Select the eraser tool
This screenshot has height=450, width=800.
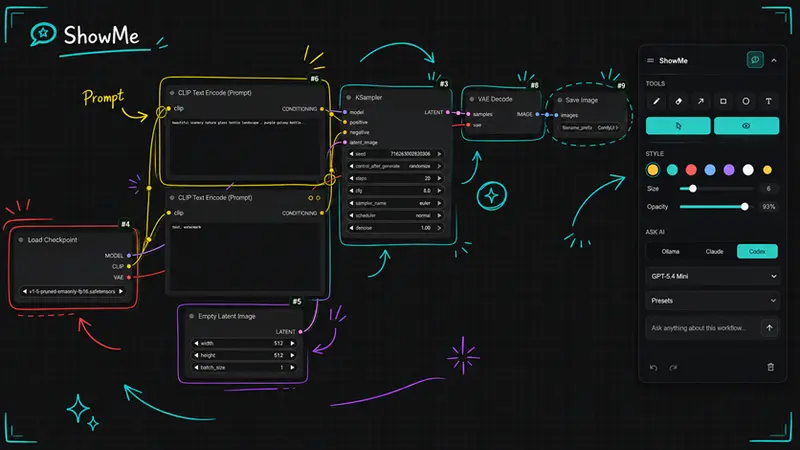[x=679, y=101]
